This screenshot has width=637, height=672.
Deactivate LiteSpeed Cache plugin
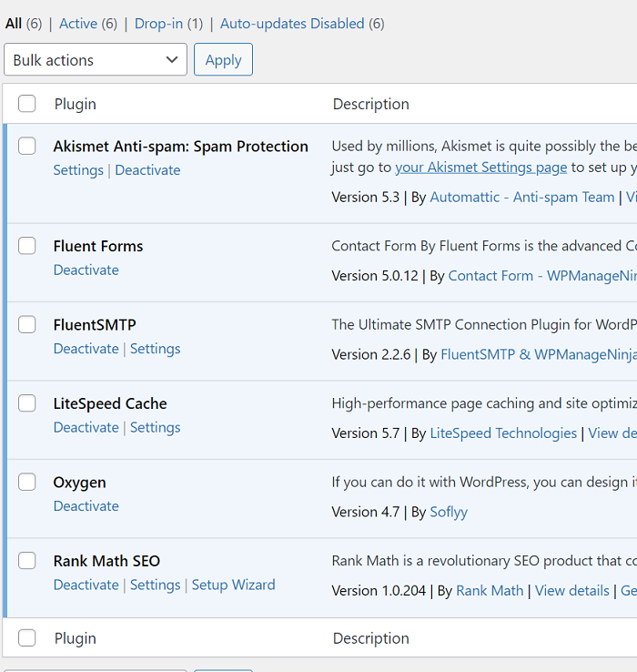pos(86,427)
